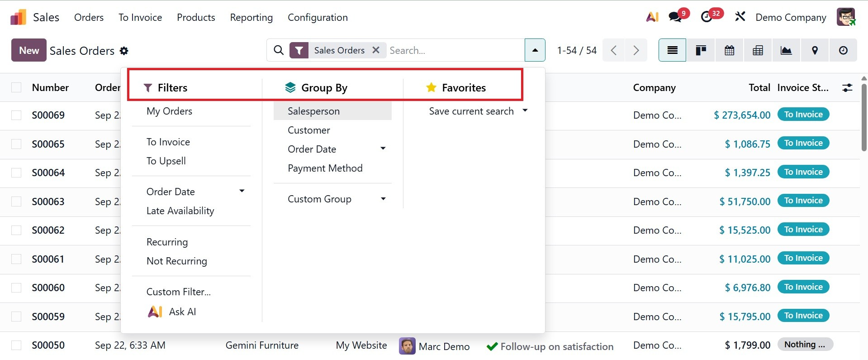Image resolution: width=868 pixels, height=360 pixels.
Task: Click the funnel facet icon in search bar
Action: click(x=299, y=50)
